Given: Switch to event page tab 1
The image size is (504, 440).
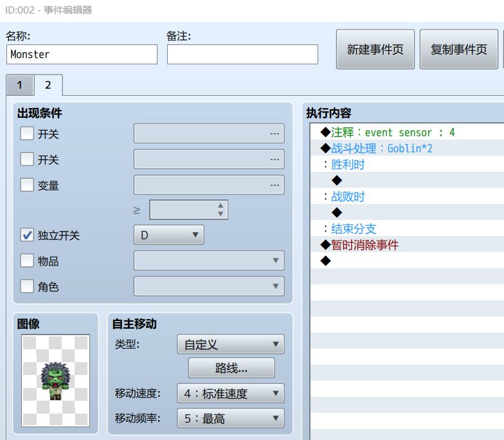Looking at the screenshot, I should pos(20,85).
